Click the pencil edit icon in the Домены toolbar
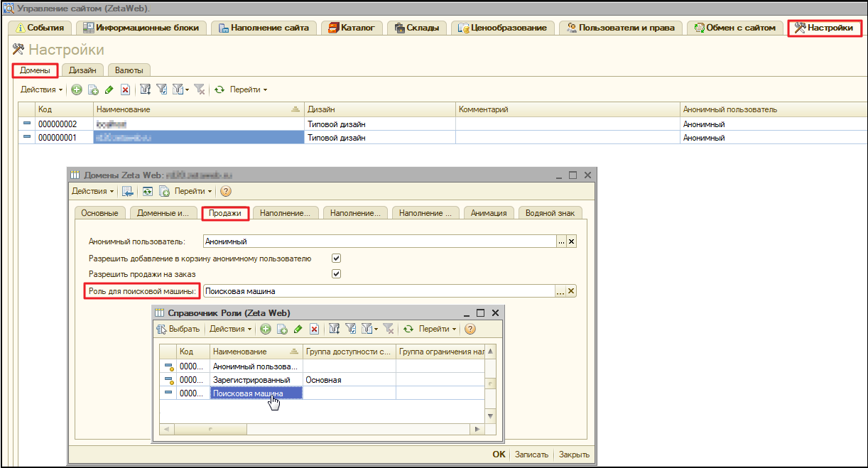Viewport: 868px width, 468px height. tap(109, 89)
